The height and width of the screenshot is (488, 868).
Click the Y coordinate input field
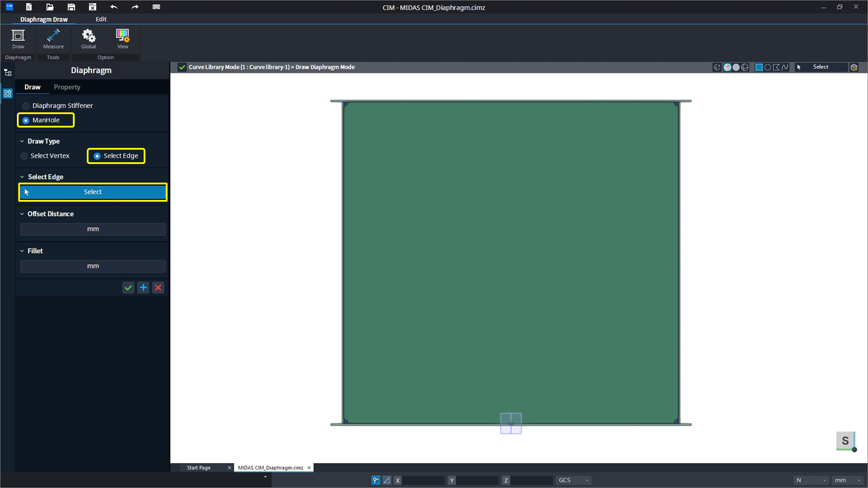click(477, 480)
